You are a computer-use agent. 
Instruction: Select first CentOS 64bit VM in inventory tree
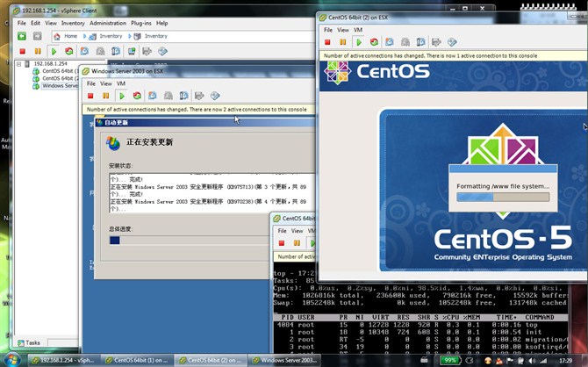[x=55, y=71]
